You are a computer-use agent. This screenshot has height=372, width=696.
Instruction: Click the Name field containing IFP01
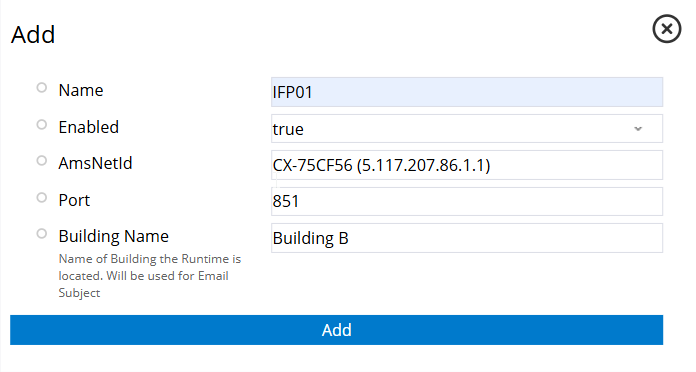point(467,92)
